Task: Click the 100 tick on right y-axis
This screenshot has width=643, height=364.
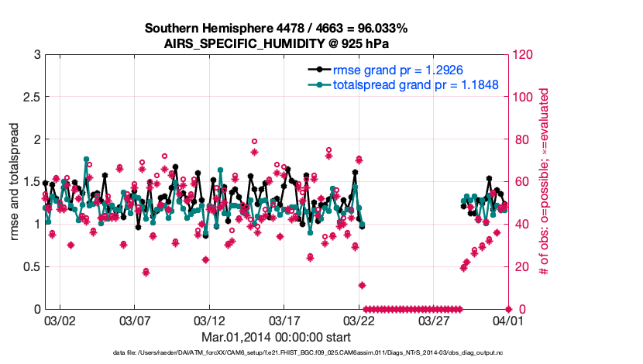Action: tap(522, 97)
